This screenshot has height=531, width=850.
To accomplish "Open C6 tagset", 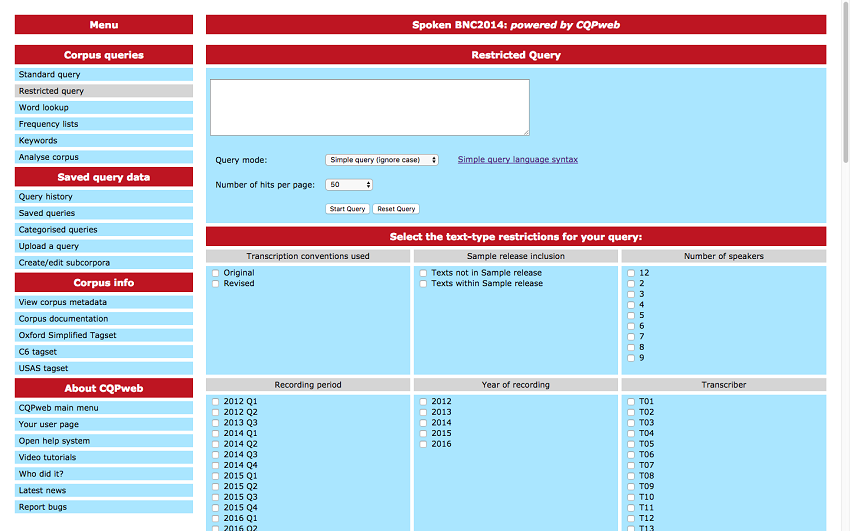I will click(x=104, y=352).
